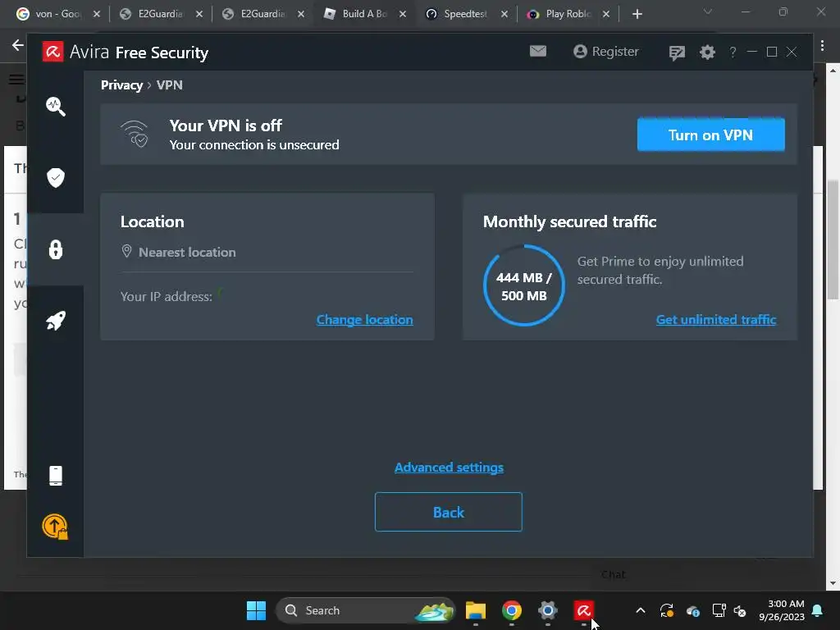Click Register account button
Image resolution: width=840 pixels, height=630 pixels.
[x=606, y=52]
